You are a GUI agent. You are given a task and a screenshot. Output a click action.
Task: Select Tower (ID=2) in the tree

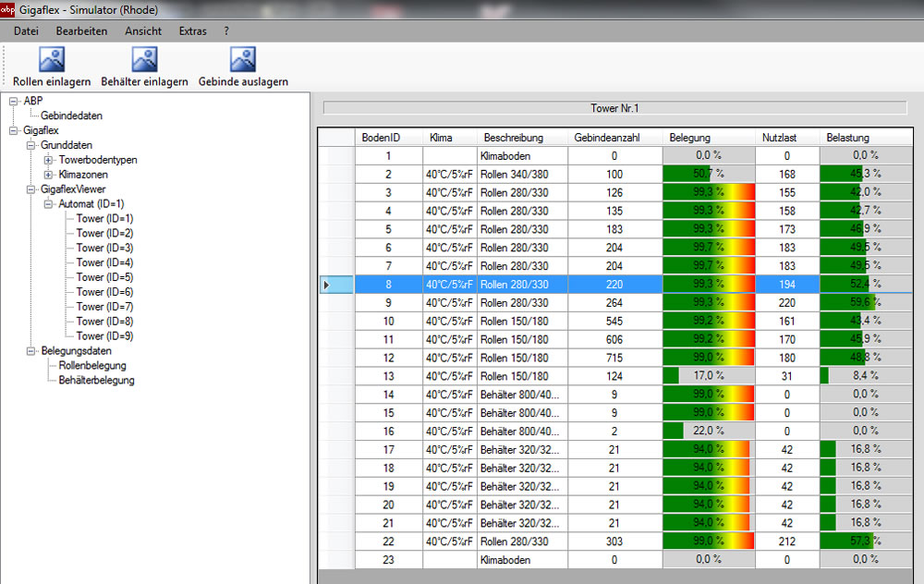105,234
